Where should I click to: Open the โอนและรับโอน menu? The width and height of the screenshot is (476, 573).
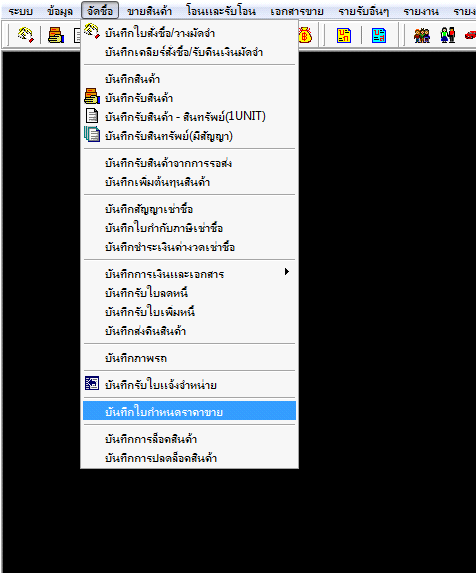(221, 11)
